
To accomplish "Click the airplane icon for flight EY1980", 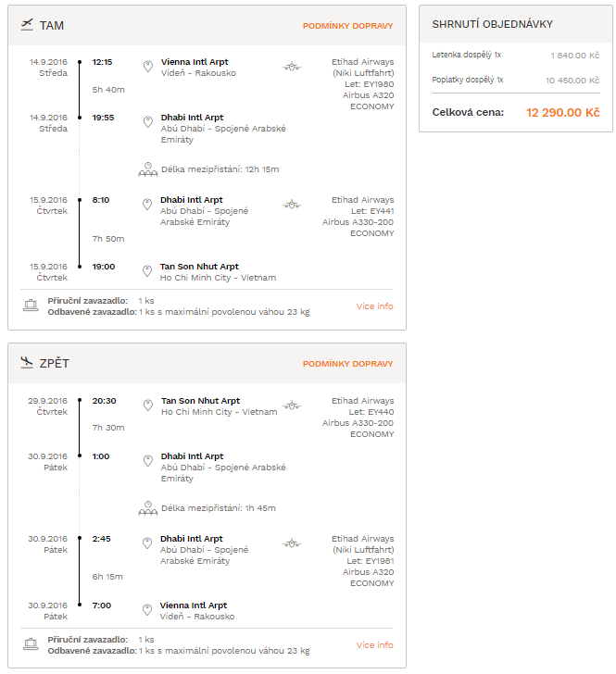I will pyautogui.click(x=292, y=67).
